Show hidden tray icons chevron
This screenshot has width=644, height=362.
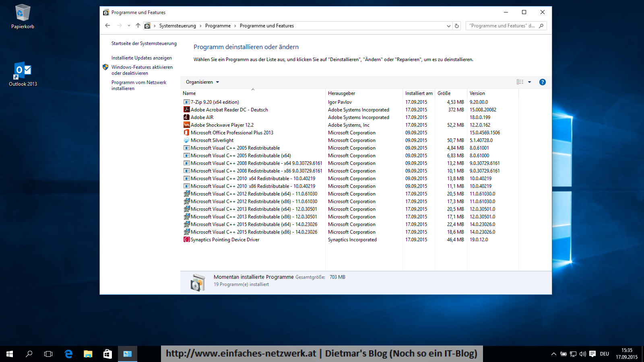coord(554,354)
